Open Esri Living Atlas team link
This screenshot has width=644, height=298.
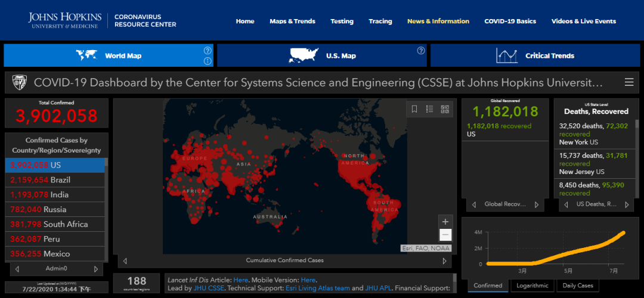pyautogui.click(x=317, y=288)
